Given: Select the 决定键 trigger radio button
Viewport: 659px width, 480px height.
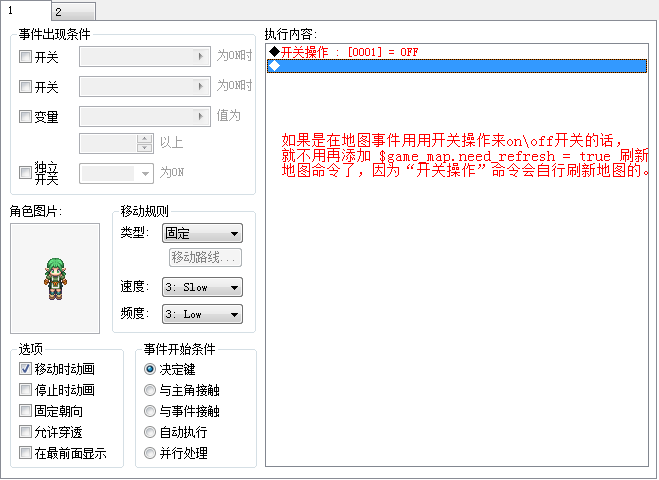Looking at the screenshot, I should tap(150, 369).
